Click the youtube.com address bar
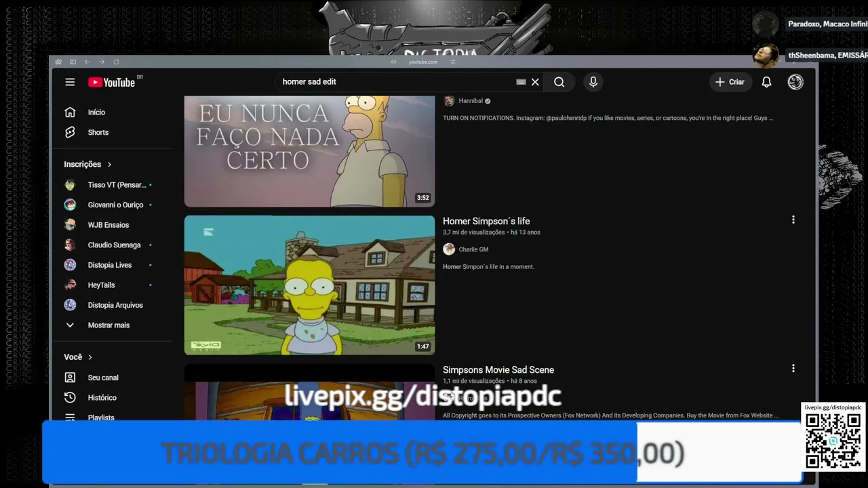Screen dimensions: 868x488 [x=423, y=62]
